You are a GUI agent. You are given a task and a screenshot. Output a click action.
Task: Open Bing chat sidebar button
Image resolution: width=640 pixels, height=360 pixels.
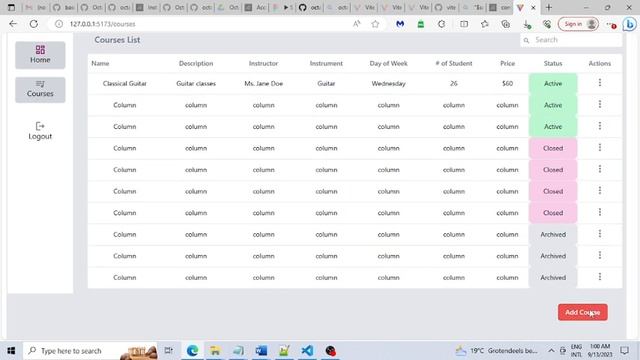click(x=629, y=24)
